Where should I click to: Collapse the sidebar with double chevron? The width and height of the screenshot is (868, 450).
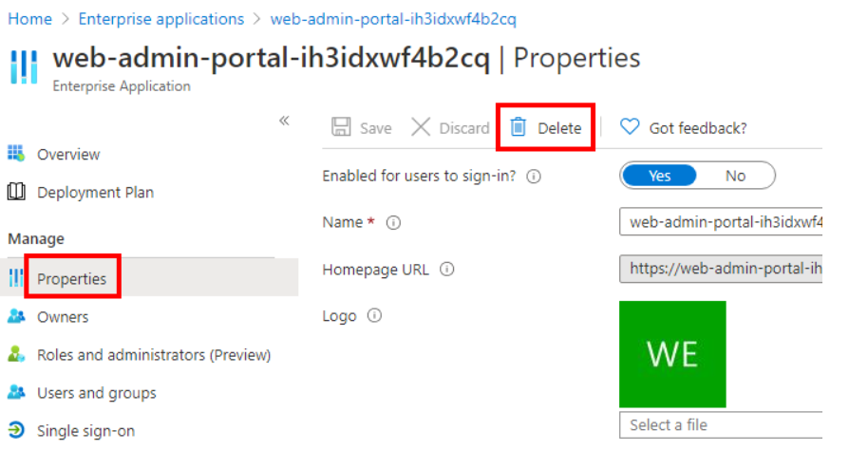284,121
